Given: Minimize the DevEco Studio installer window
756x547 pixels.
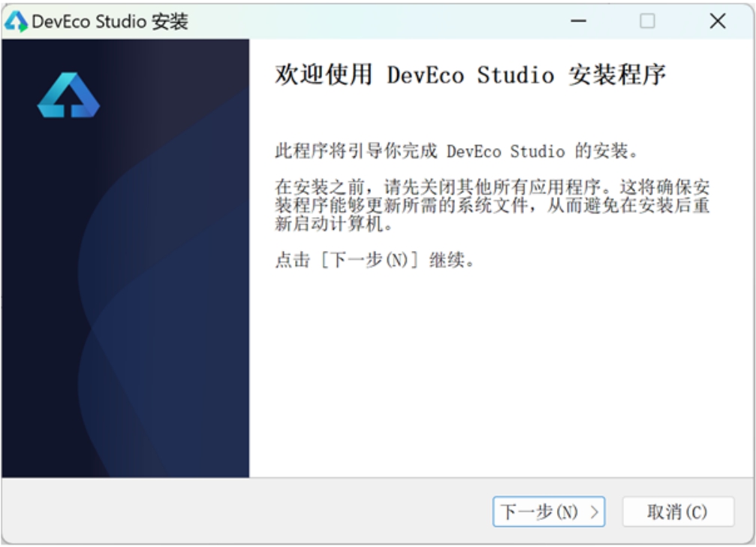Looking at the screenshot, I should (579, 21).
